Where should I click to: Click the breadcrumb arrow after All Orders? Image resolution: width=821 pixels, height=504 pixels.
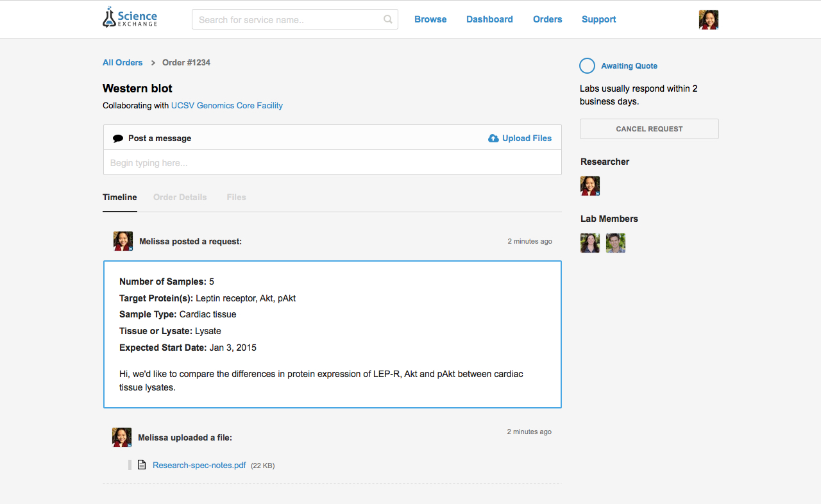152,63
